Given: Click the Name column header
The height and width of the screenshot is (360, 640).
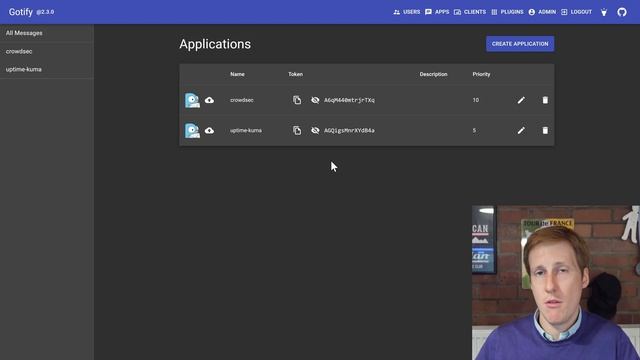Looking at the screenshot, I should pyautogui.click(x=237, y=74).
